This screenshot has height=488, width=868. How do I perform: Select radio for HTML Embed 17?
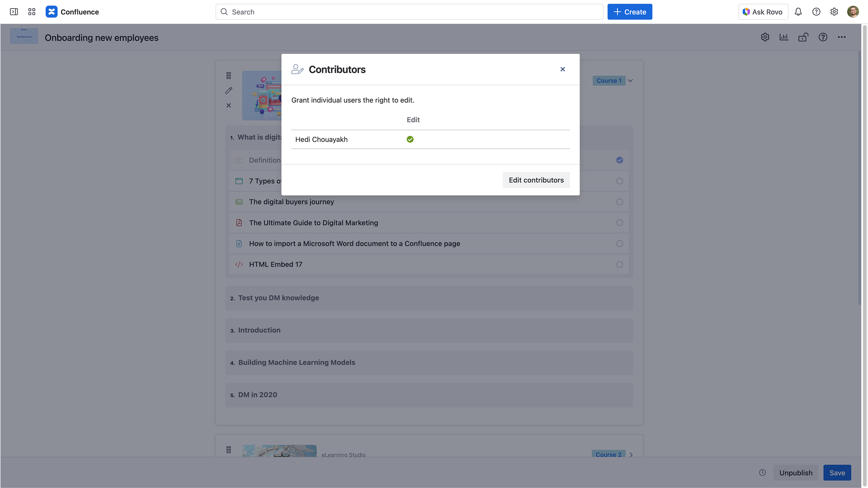pyautogui.click(x=619, y=265)
